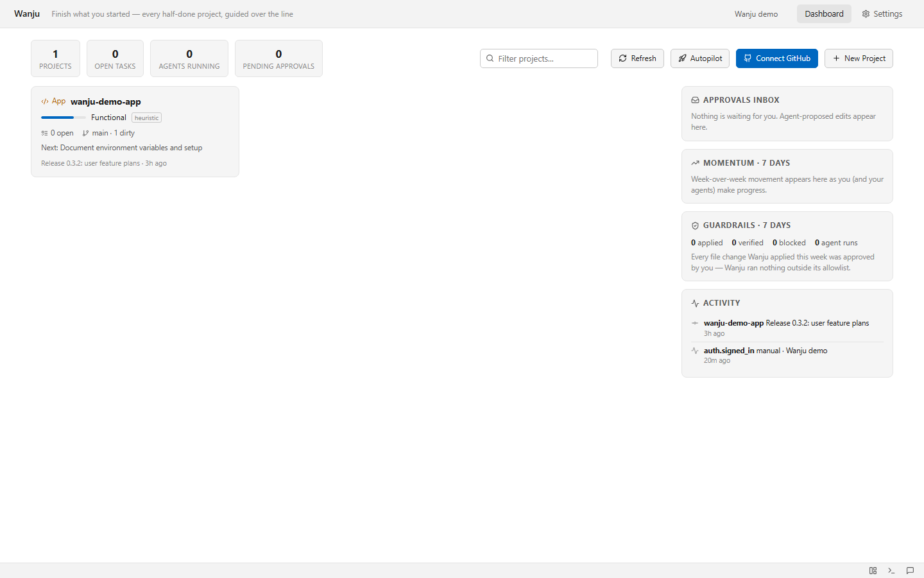
Task: Click the Momentum trend arrow icon
Action: 695,163
